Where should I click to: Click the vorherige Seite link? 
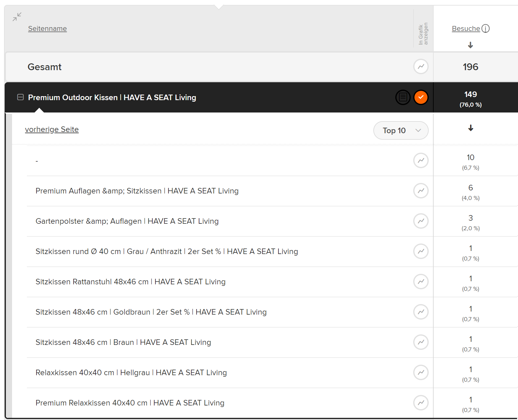(52, 129)
